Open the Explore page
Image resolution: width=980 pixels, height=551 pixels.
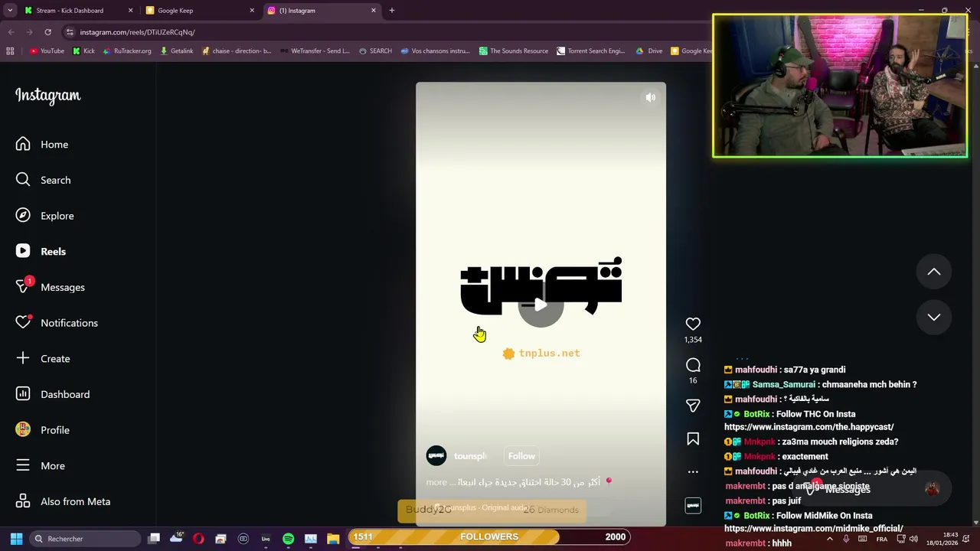45,216
